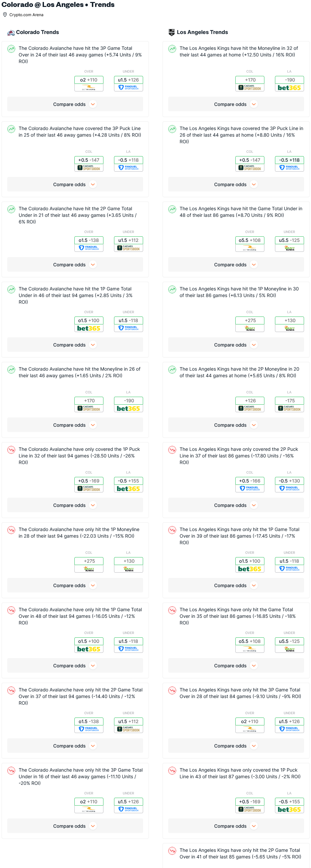Open Compare odds for Kings Game Total Under trend
This screenshot has height=868, width=311.
(x=236, y=265)
